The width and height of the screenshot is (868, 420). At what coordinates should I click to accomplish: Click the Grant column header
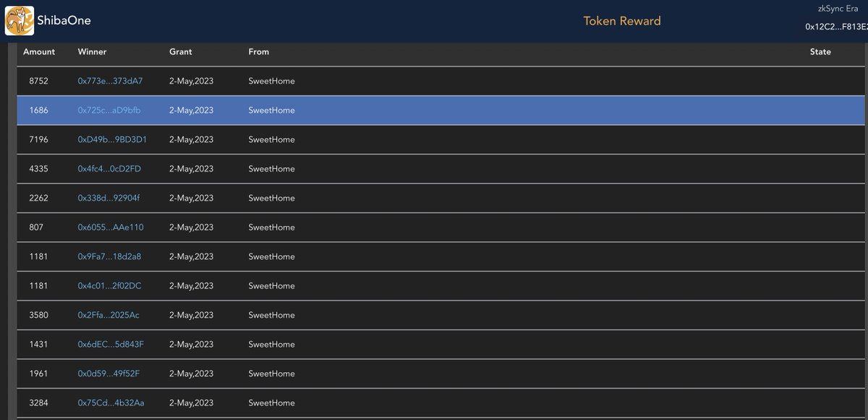pyautogui.click(x=181, y=52)
